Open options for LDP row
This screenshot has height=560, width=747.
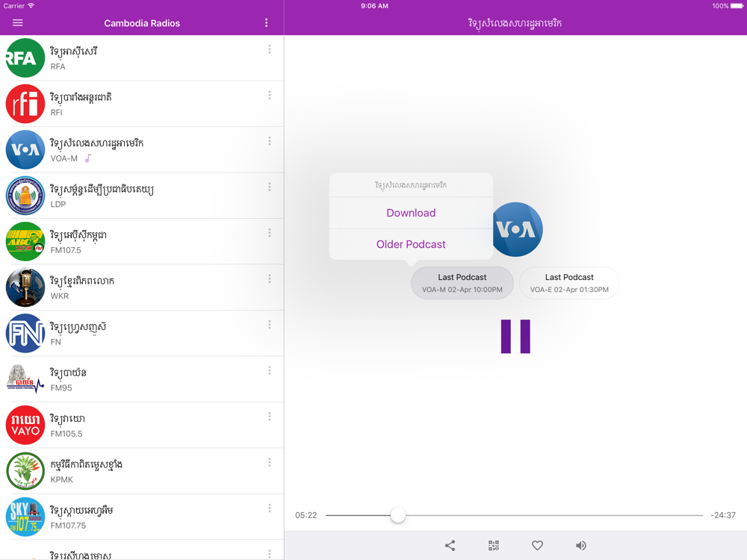click(270, 187)
